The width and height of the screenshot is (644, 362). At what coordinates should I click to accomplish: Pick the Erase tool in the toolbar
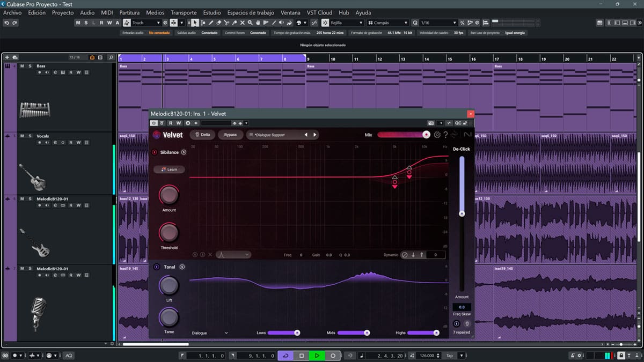(219, 23)
